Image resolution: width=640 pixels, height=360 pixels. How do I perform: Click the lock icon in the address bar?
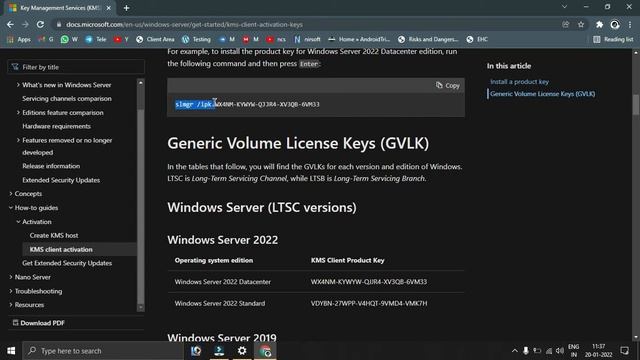pyautogui.click(x=59, y=24)
